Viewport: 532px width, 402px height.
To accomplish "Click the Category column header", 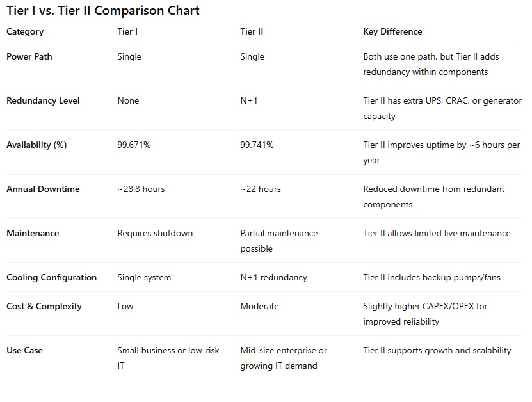I will pos(25,31).
